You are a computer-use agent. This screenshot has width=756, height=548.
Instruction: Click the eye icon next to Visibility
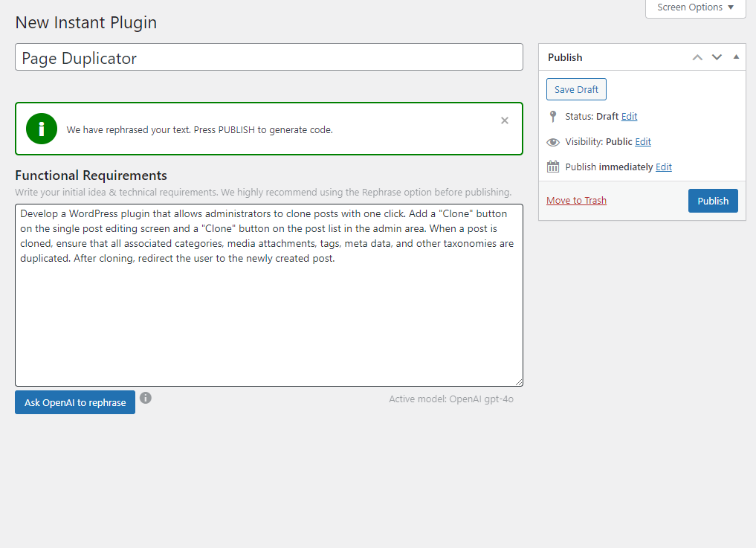(x=552, y=141)
